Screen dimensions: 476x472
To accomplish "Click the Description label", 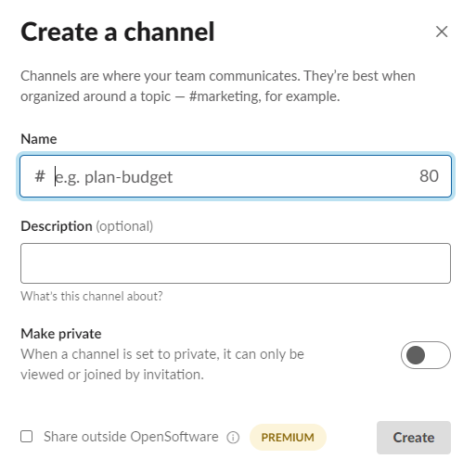I will click(57, 226).
